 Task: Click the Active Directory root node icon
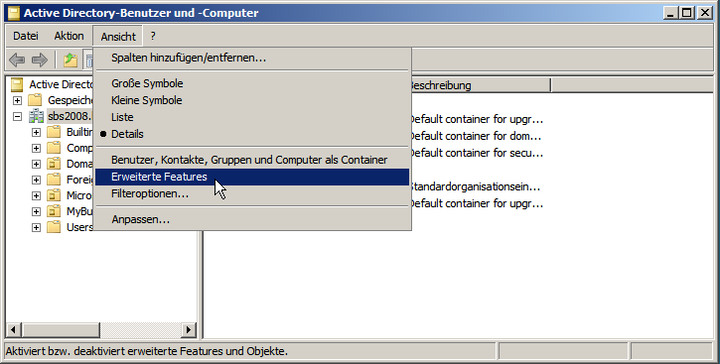tap(17, 84)
